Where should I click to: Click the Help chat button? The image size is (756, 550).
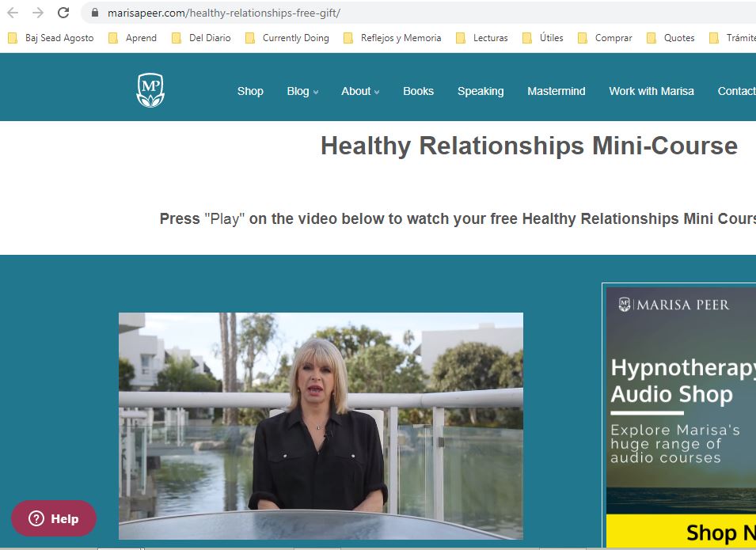[x=54, y=518]
